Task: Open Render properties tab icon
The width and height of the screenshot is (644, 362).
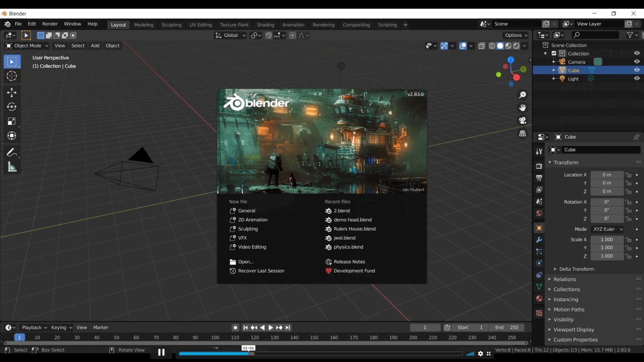Action: coord(539,166)
